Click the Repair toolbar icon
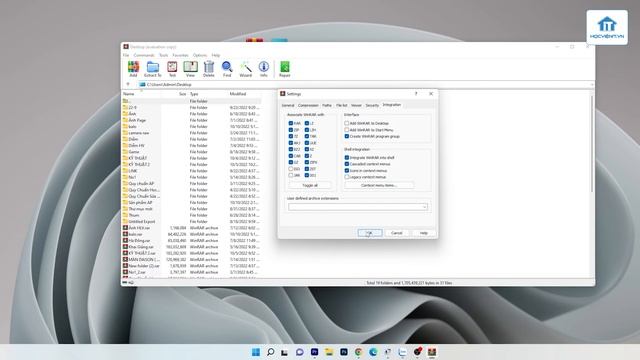The width and height of the screenshot is (640, 360). coord(284,69)
